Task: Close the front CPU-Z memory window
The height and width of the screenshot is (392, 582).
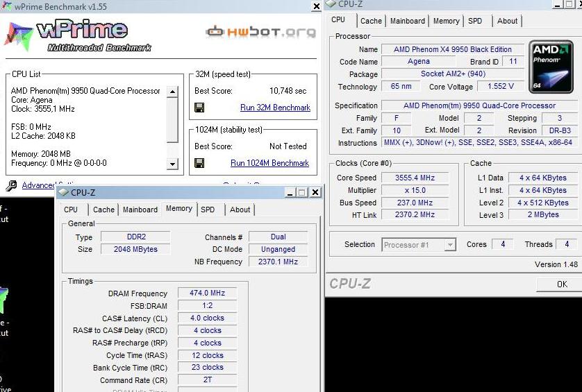Action: click(x=315, y=192)
